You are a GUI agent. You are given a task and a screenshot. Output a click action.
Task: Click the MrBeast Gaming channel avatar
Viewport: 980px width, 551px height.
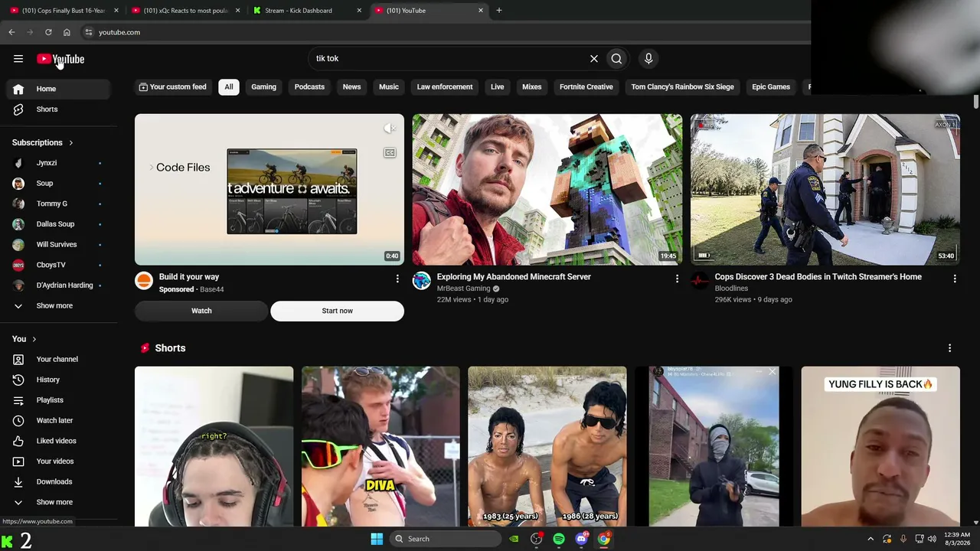coord(422,281)
